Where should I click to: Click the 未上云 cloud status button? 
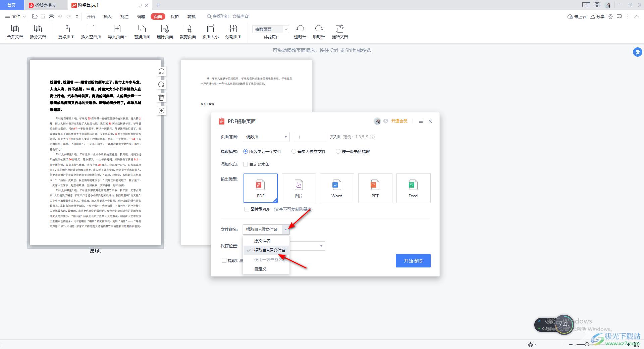pos(577,16)
